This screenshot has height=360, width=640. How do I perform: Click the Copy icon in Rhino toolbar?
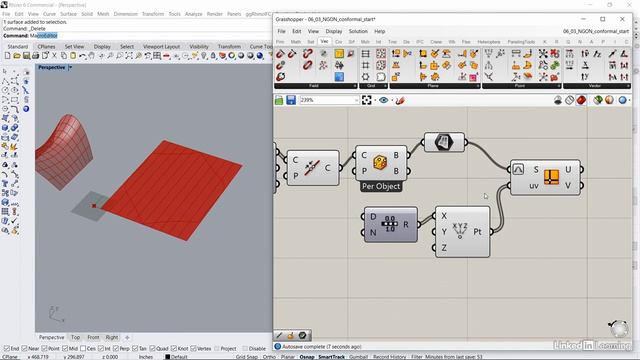tap(64, 56)
